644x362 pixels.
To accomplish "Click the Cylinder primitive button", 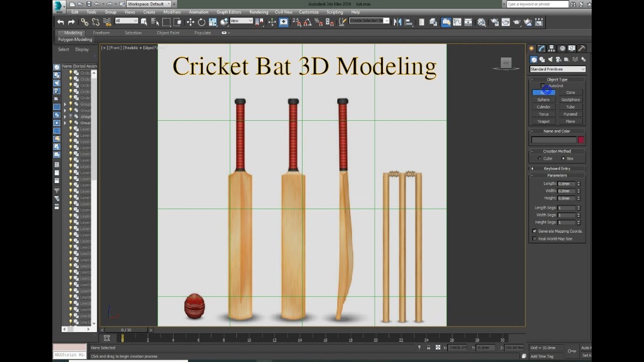I will (543, 107).
